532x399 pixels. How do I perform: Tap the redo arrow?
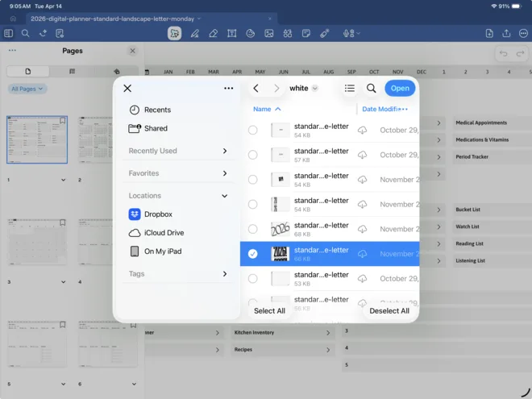point(521,54)
